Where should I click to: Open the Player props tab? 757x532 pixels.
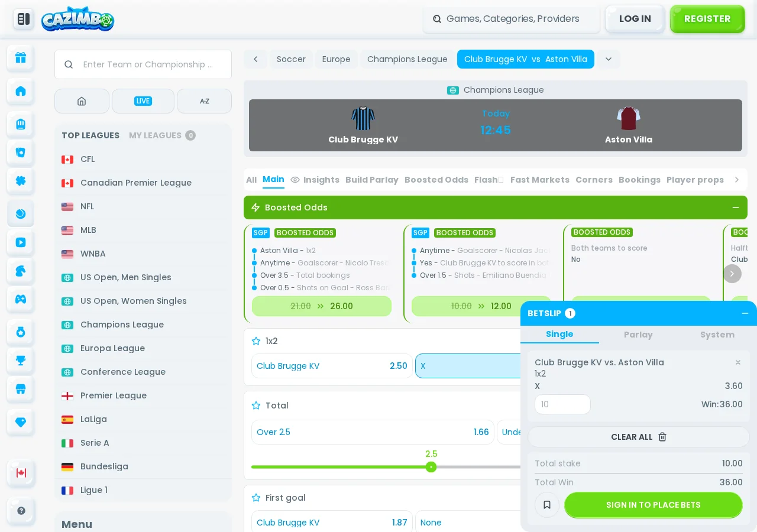[x=695, y=180]
